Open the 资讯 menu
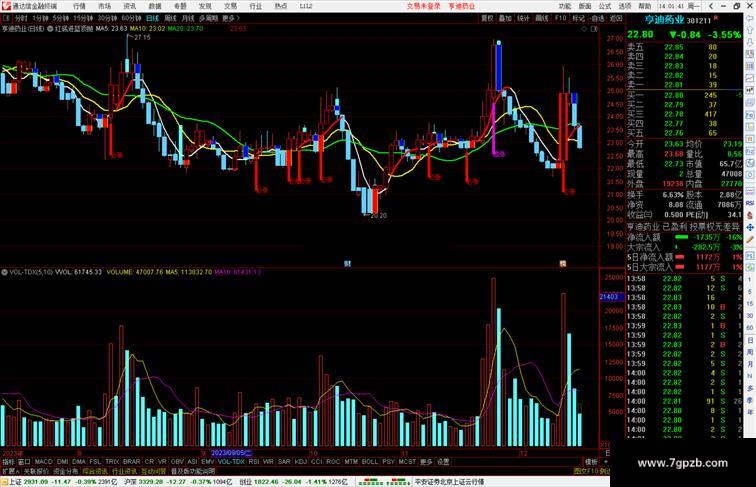 [x=129, y=6]
